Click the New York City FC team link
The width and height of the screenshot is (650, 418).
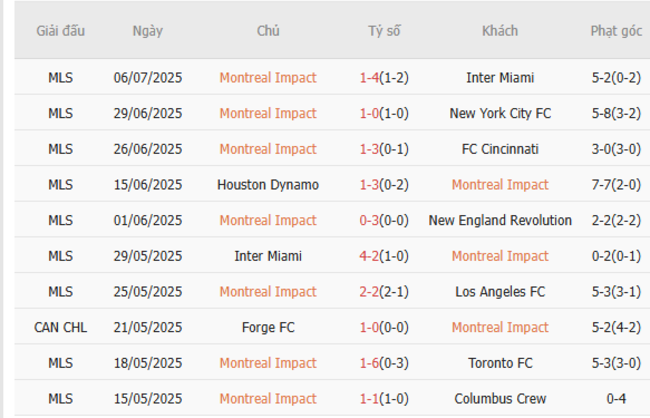click(500, 113)
